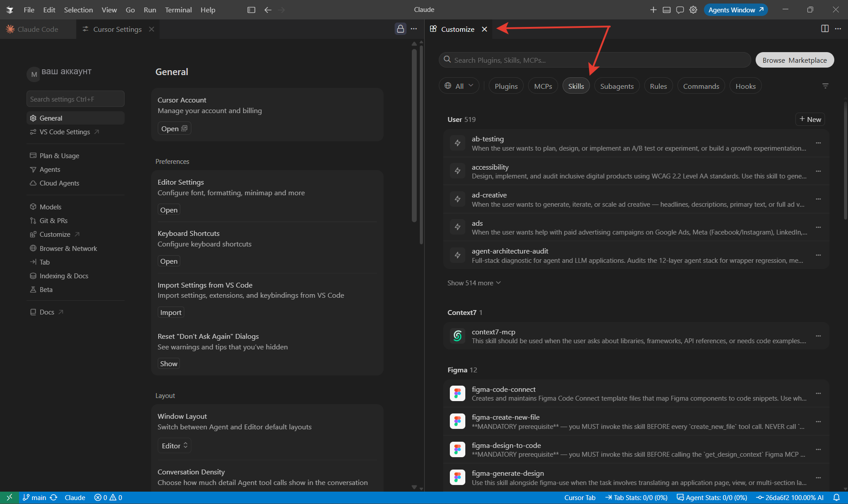Select the Skills filter tab
Image resolution: width=848 pixels, height=504 pixels.
click(x=576, y=86)
